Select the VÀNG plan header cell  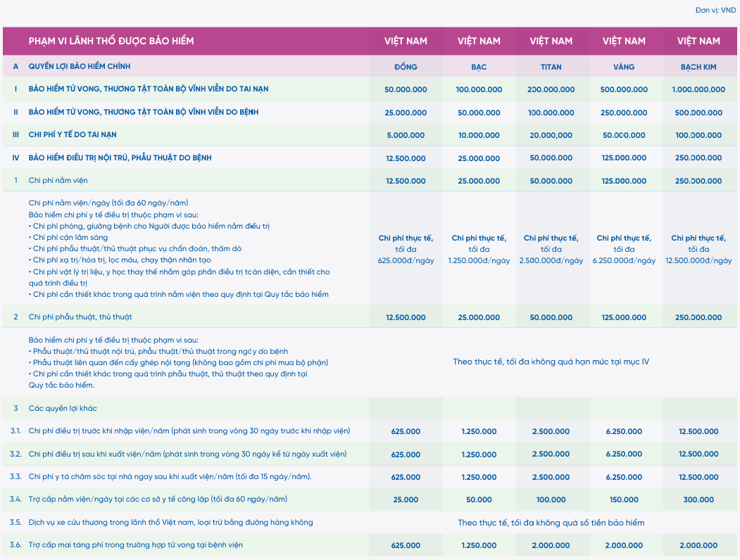(623, 67)
